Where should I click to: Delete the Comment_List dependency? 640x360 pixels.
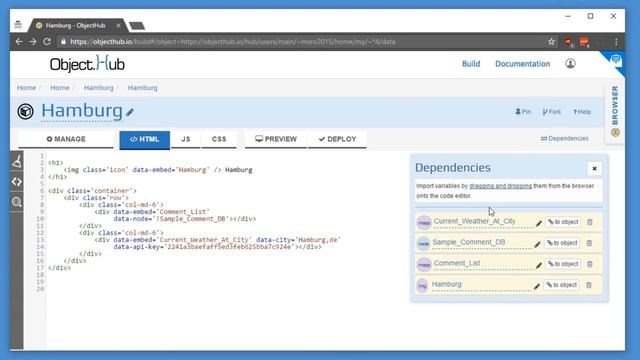click(590, 264)
